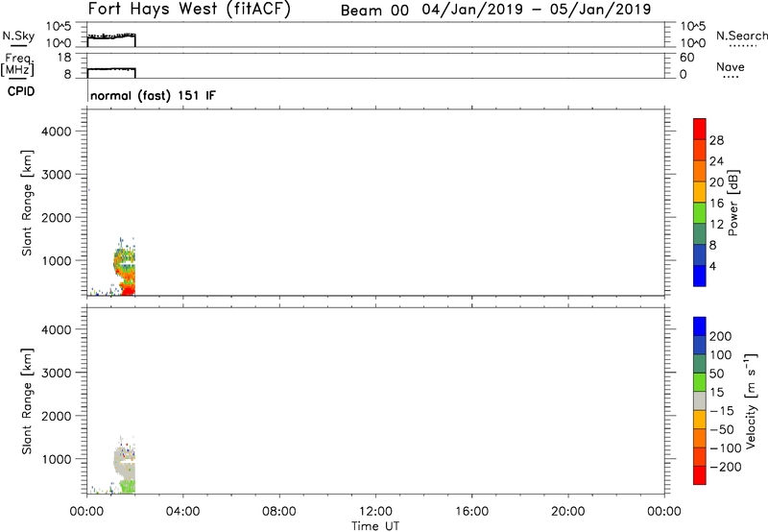Click the red high-power scatter in the power panel

pos(129,290)
